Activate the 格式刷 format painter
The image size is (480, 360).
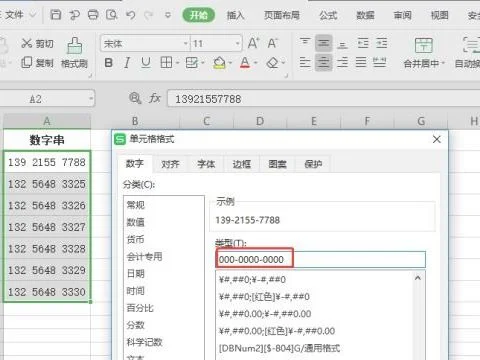(74, 53)
